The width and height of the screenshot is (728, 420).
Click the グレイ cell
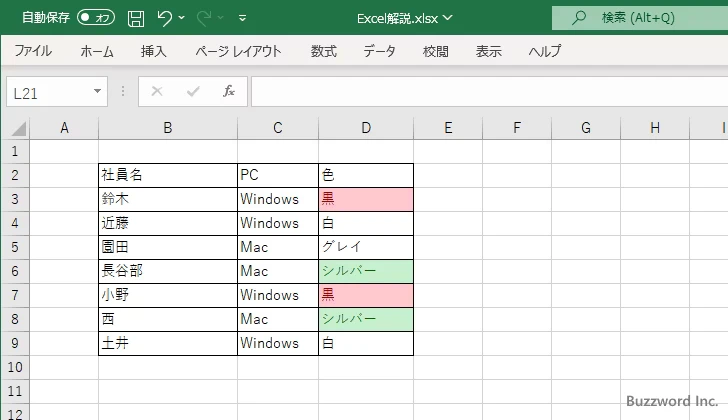point(366,247)
